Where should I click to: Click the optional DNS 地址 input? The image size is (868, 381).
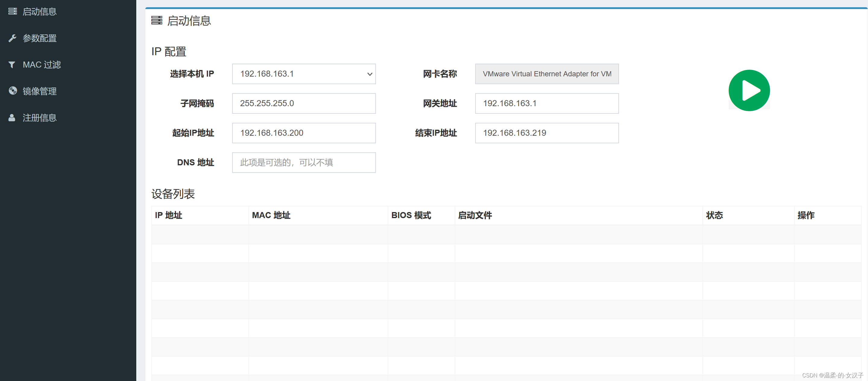(x=304, y=163)
